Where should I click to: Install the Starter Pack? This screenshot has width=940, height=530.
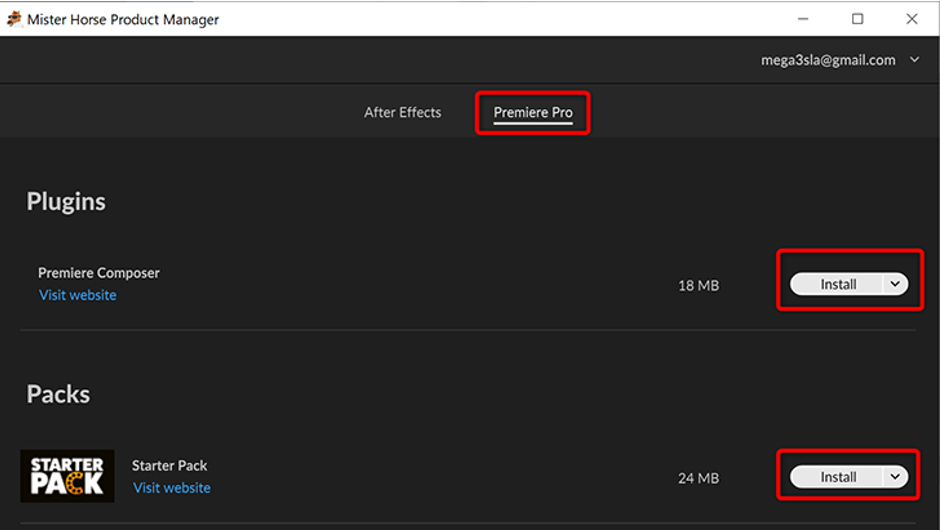[837, 477]
